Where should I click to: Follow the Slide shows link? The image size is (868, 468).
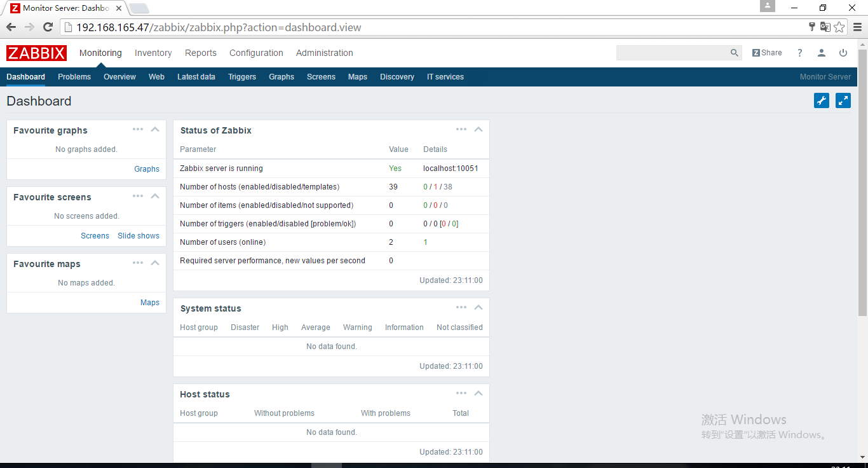tap(139, 236)
